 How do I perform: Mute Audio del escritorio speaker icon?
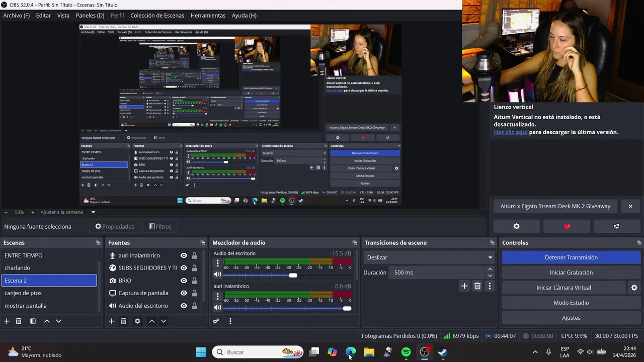217,275
